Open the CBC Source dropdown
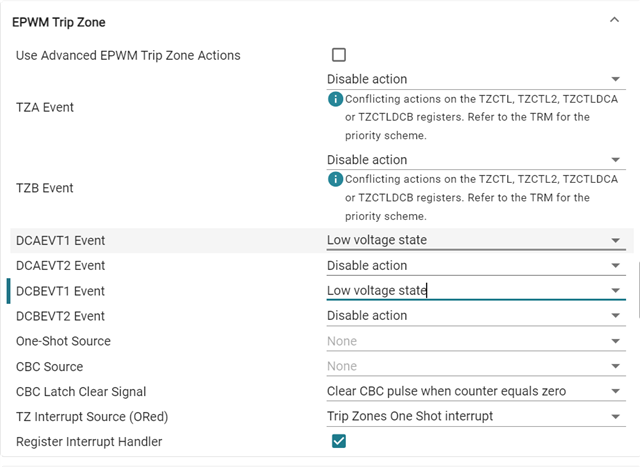Image resolution: width=640 pixels, height=467 pixels. (x=475, y=366)
